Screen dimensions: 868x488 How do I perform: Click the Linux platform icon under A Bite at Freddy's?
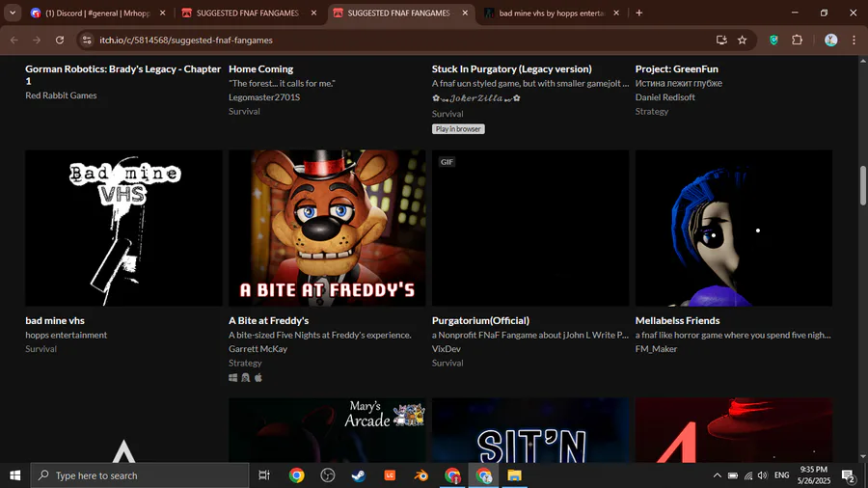tap(246, 377)
